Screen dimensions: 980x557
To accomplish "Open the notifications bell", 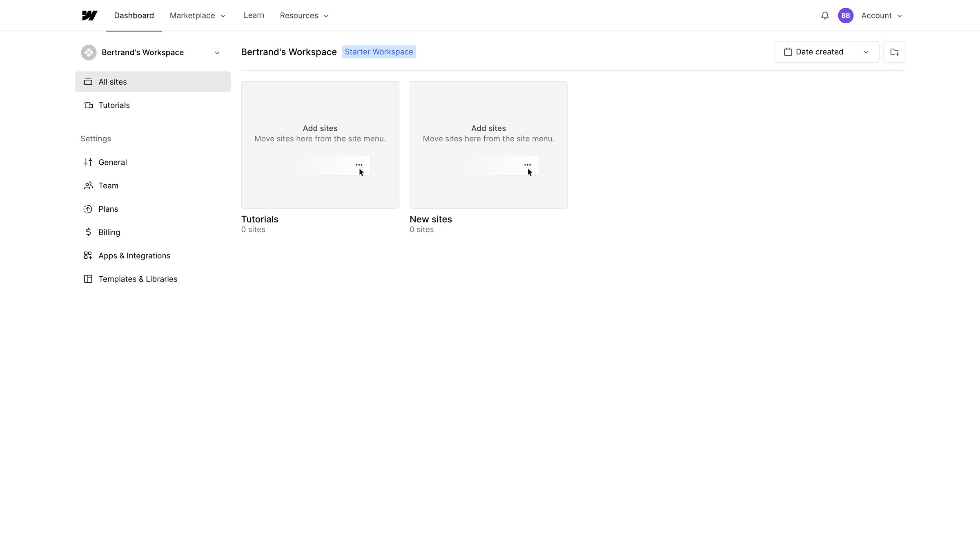I will point(825,16).
